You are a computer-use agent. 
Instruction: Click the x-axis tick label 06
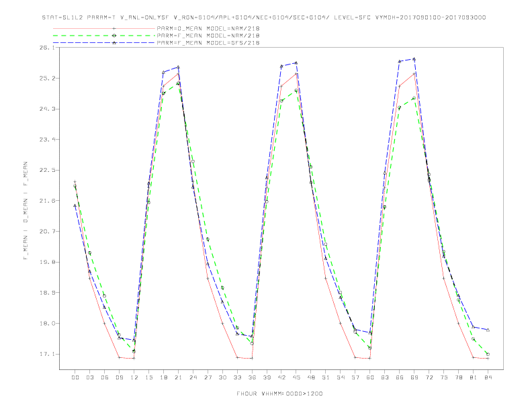pyautogui.click(x=105, y=377)
